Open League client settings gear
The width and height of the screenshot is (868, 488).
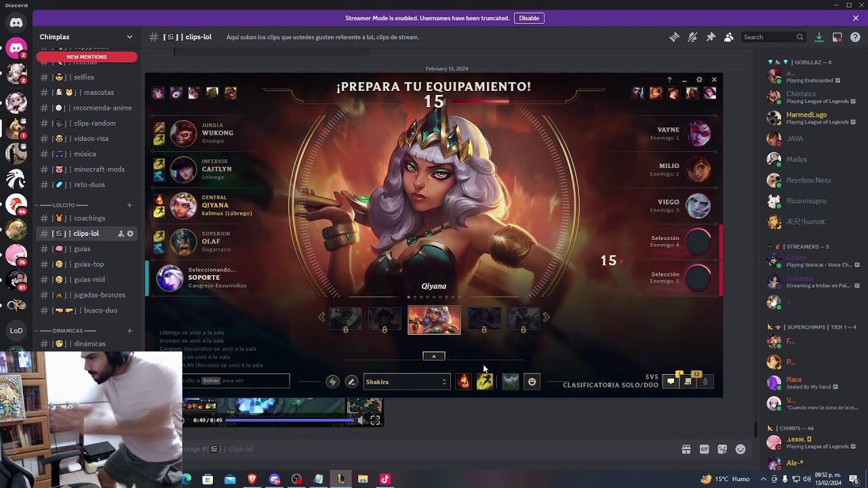click(699, 80)
